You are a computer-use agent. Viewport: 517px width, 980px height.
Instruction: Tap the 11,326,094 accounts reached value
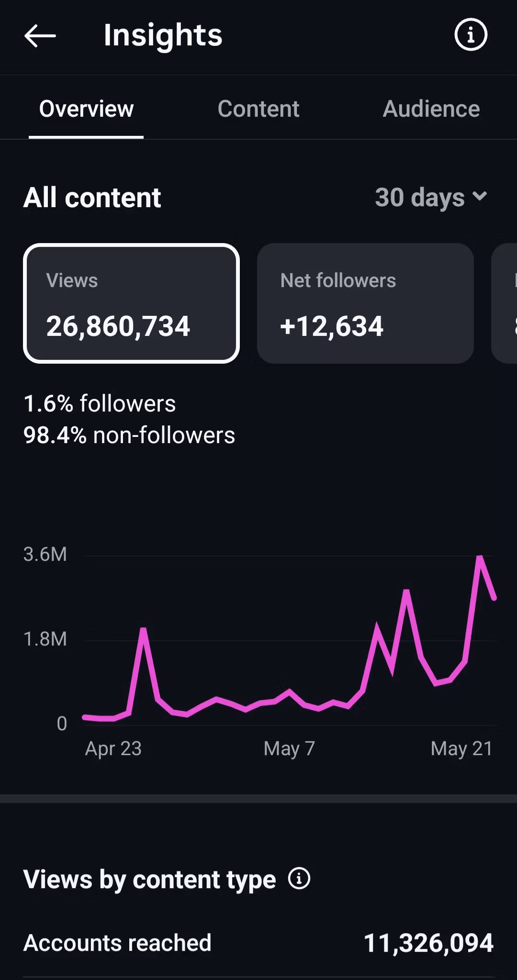428,943
